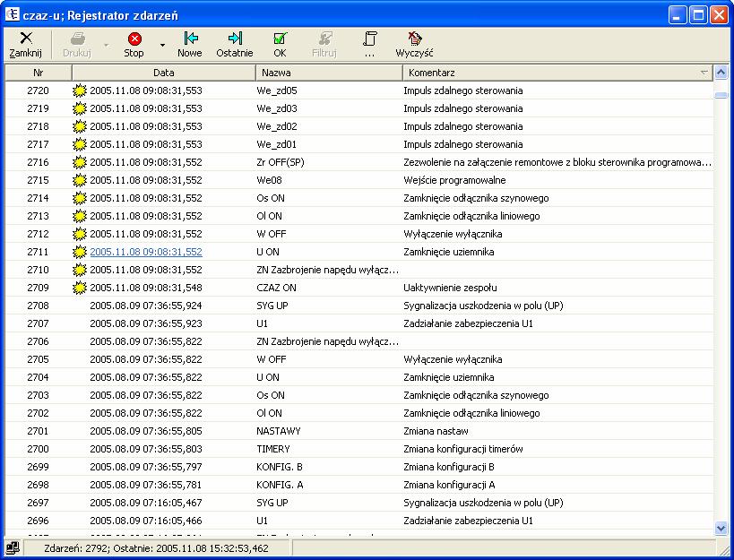Click the yellow star icon on row 2716

(80, 162)
